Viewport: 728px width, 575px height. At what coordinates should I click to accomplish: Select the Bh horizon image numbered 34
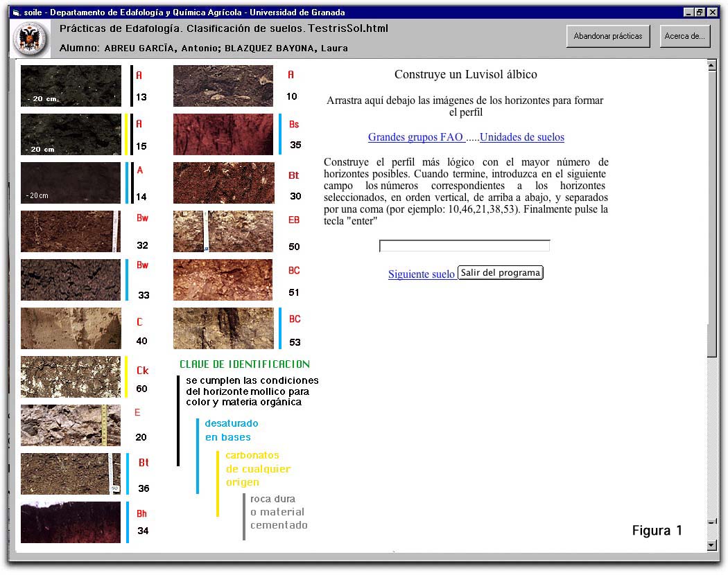[x=71, y=522]
